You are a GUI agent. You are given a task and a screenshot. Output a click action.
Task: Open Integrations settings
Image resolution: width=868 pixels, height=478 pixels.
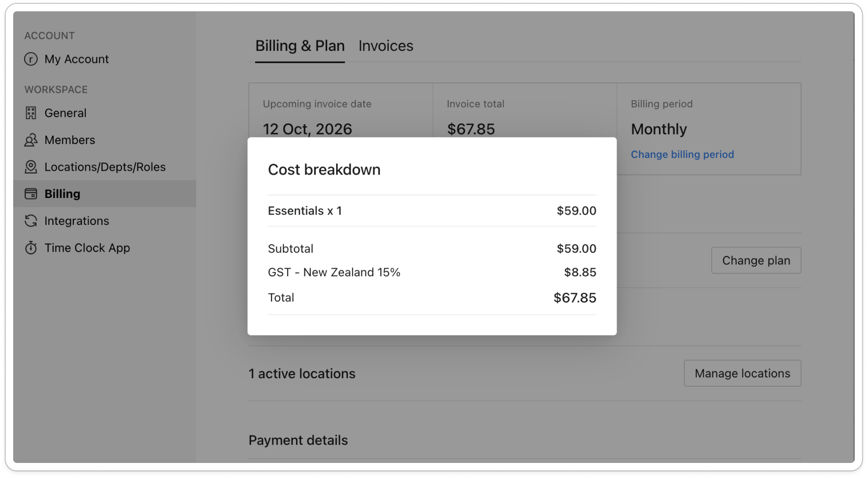coord(104,221)
